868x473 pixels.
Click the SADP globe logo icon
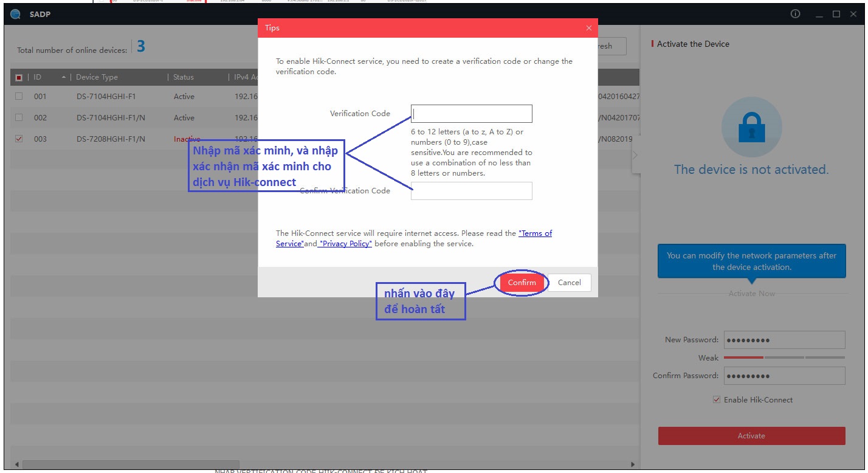point(16,14)
